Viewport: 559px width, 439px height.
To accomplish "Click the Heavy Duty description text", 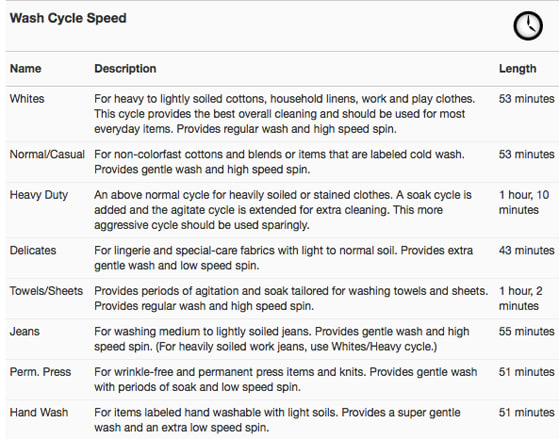I will (283, 210).
